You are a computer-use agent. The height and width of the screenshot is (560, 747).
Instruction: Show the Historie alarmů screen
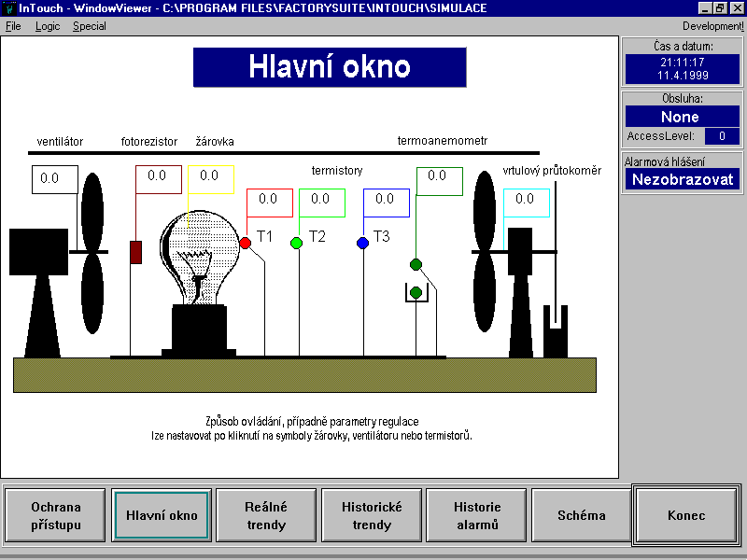(477, 515)
